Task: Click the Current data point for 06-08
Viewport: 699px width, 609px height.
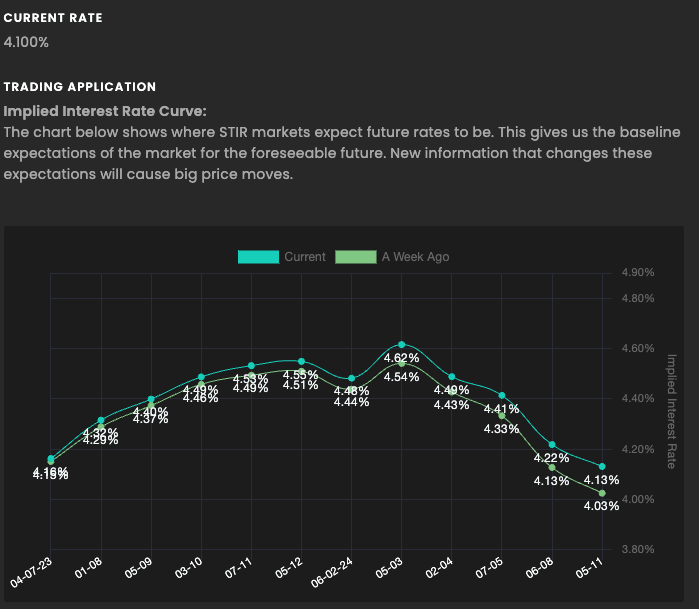Action: coord(552,445)
